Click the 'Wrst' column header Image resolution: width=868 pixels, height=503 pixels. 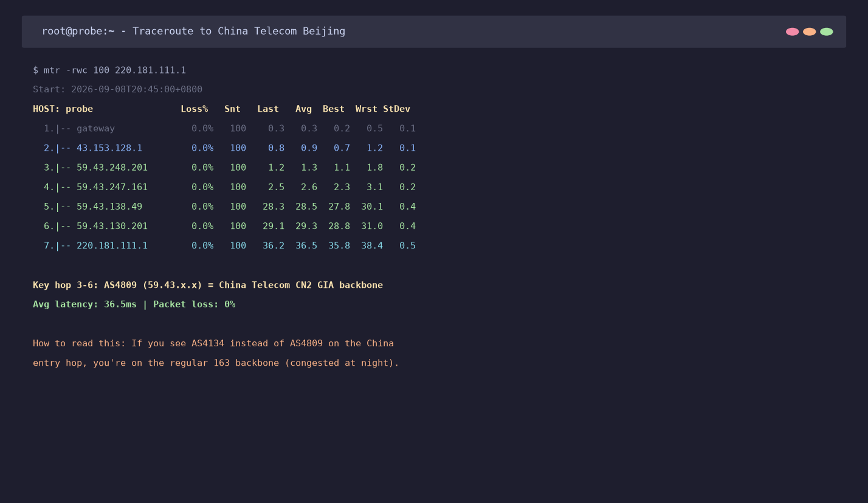pos(367,109)
